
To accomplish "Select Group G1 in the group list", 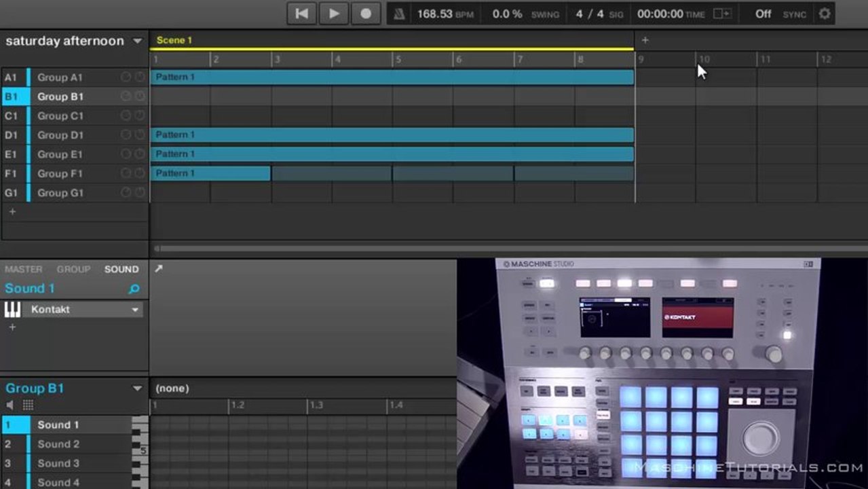I will 60,193.
